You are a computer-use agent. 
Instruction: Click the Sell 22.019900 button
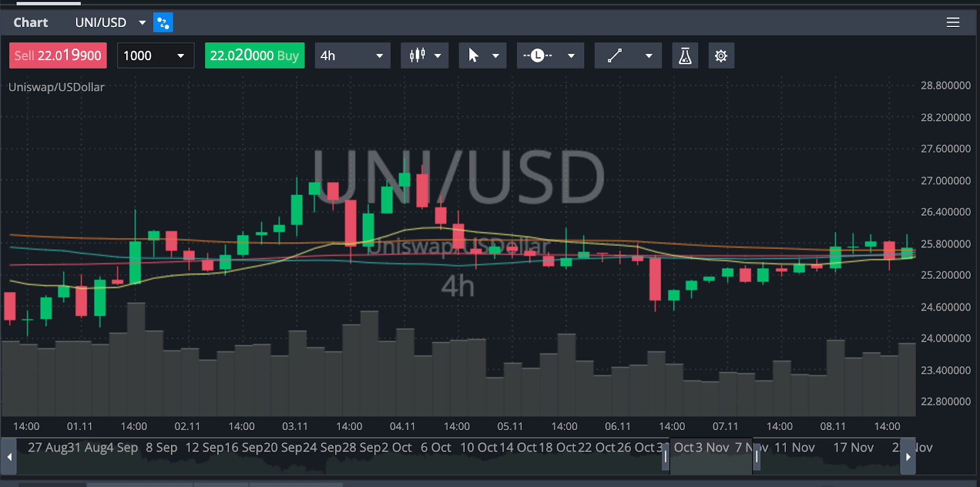(58, 56)
